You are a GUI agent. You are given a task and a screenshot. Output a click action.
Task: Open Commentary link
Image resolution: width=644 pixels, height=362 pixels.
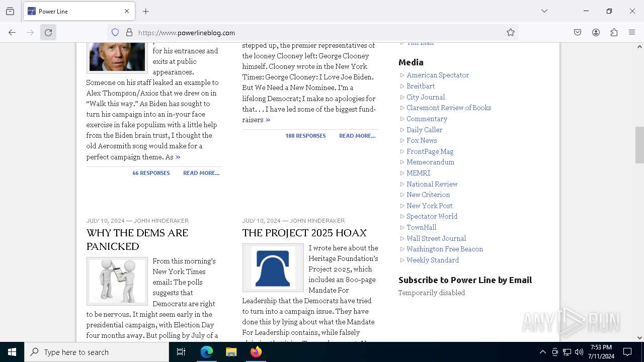pyautogui.click(x=427, y=119)
